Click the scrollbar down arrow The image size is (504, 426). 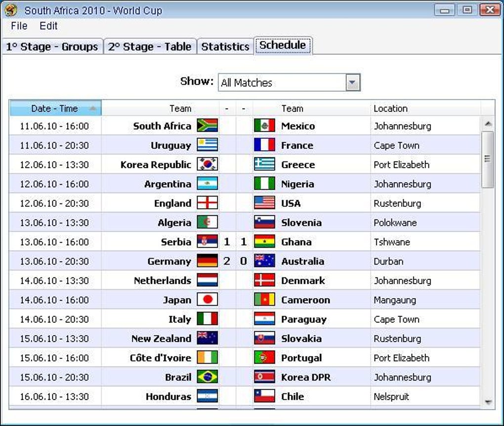tap(488, 402)
